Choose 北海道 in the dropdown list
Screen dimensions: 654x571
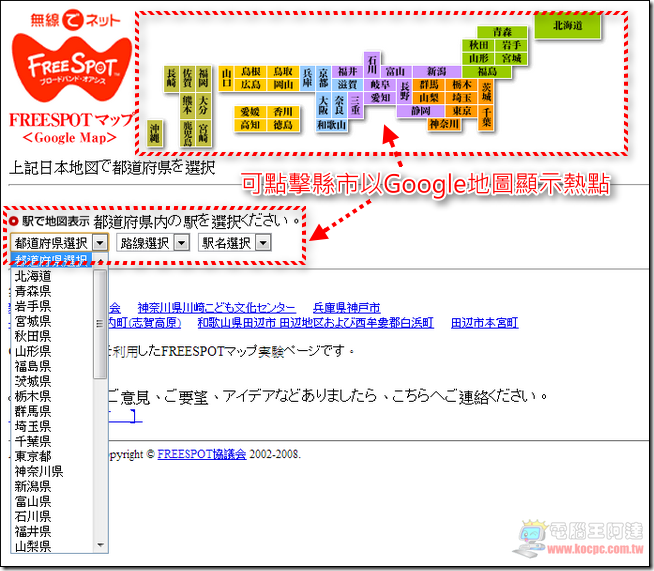pyautogui.click(x=53, y=276)
